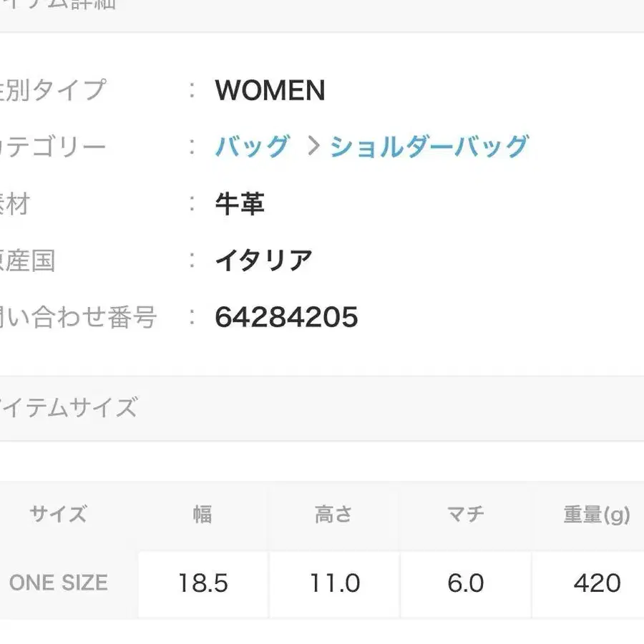Select inquiry number 64284205
This screenshot has width=644, height=644.
286,317
